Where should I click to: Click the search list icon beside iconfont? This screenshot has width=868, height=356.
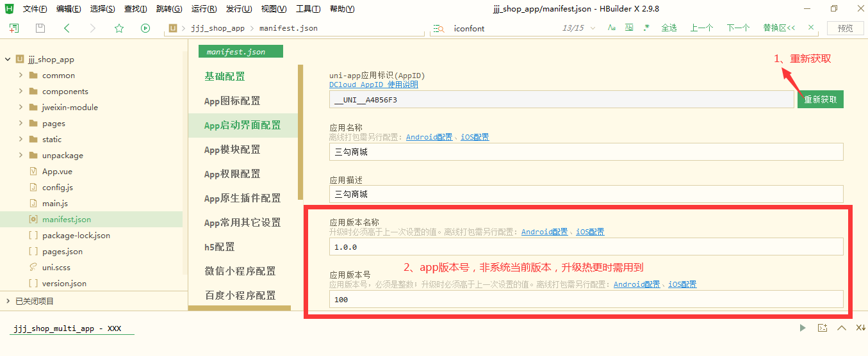click(x=439, y=28)
